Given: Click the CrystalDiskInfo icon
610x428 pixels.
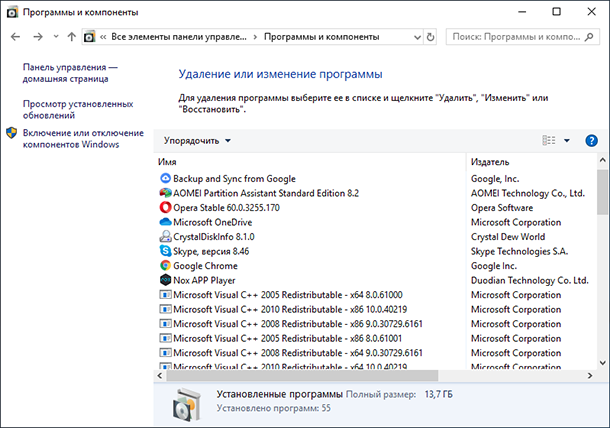Looking at the screenshot, I should coord(165,236).
